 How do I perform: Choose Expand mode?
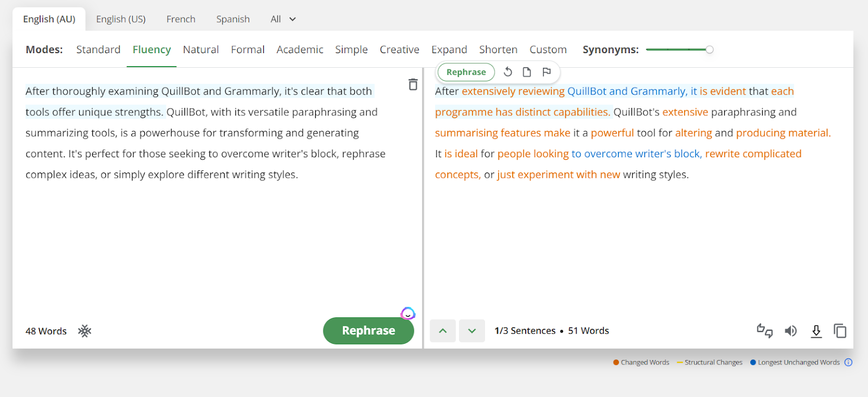point(449,49)
